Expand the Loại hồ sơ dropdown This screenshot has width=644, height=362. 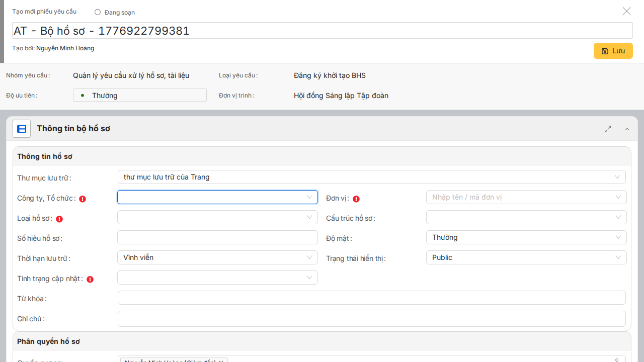pos(217,217)
